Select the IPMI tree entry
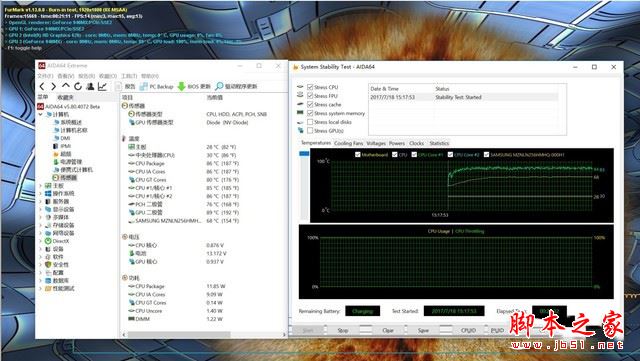 [x=62, y=146]
